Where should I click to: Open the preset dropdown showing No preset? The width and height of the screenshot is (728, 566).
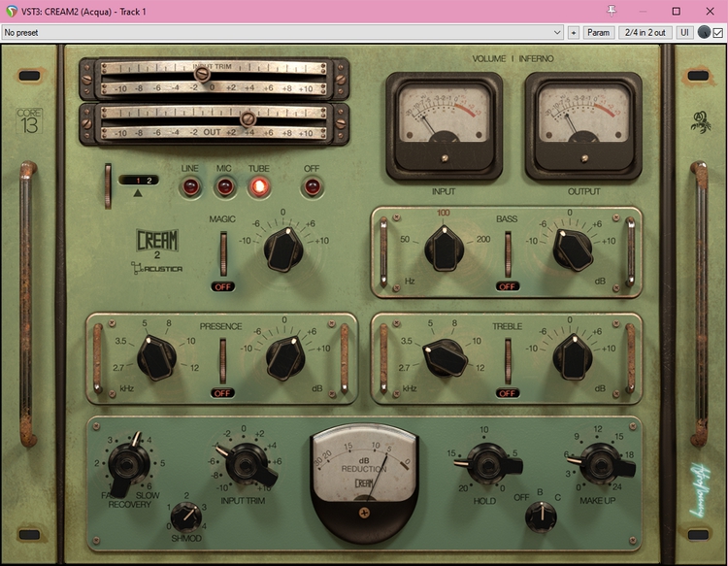pyautogui.click(x=282, y=32)
